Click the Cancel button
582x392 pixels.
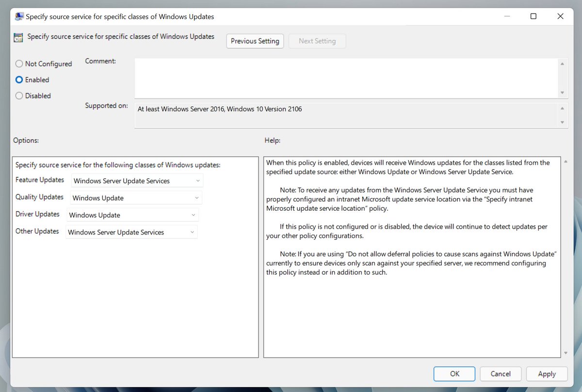pos(501,374)
